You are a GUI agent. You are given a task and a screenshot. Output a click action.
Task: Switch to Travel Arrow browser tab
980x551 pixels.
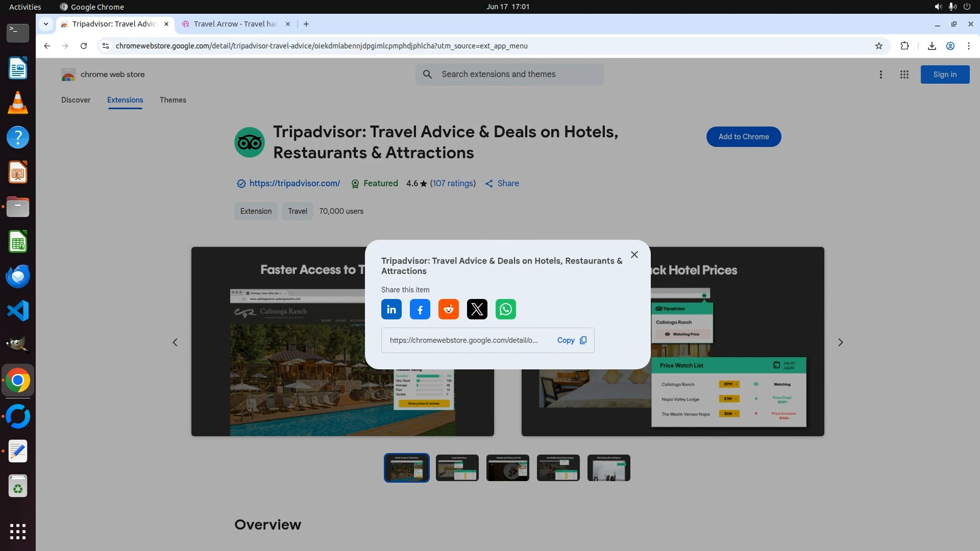[235, 24]
